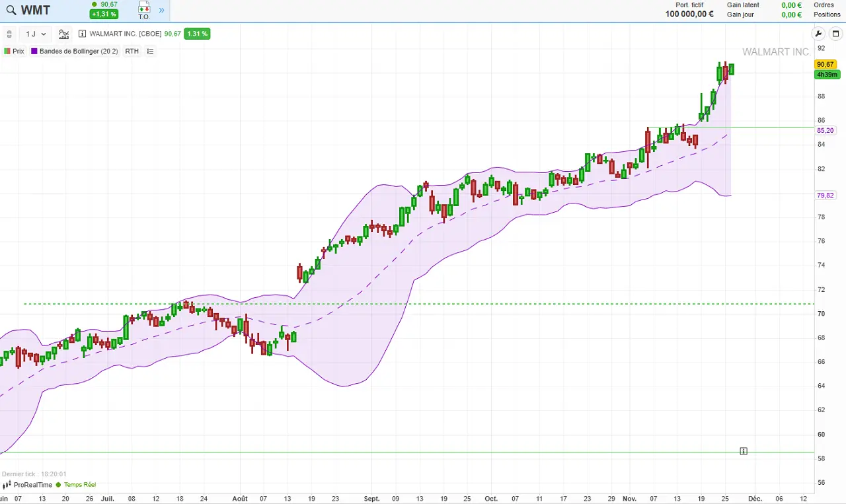846x504 pixels.
Task: Click the 92 price scale label
Action: click(x=821, y=48)
